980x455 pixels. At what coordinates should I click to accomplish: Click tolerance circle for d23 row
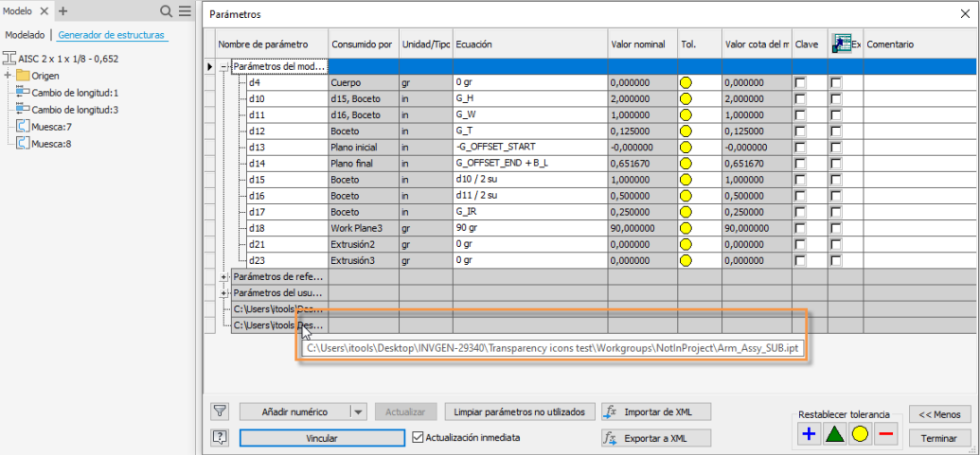point(686,260)
